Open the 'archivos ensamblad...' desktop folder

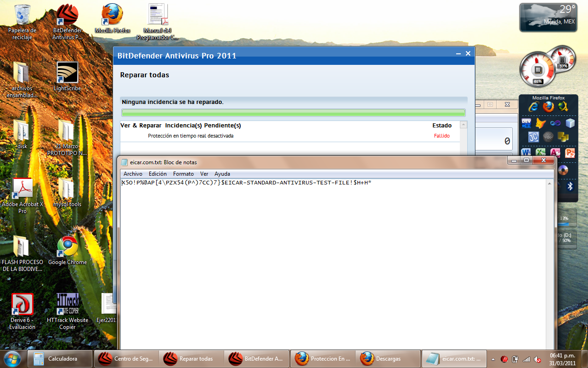[22, 80]
